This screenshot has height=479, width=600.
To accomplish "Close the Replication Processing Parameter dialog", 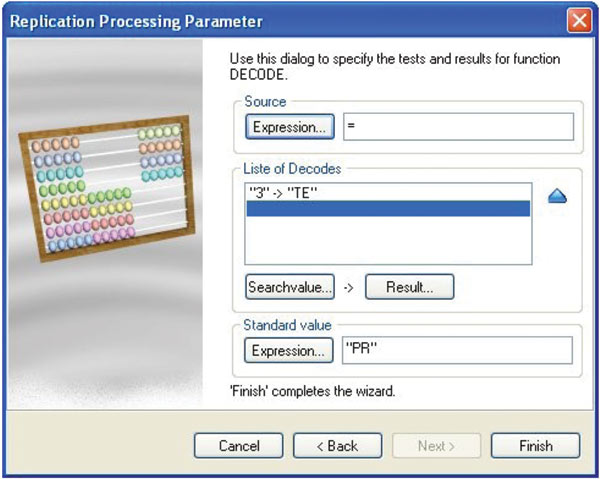I will pyautogui.click(x=579, y=20).
